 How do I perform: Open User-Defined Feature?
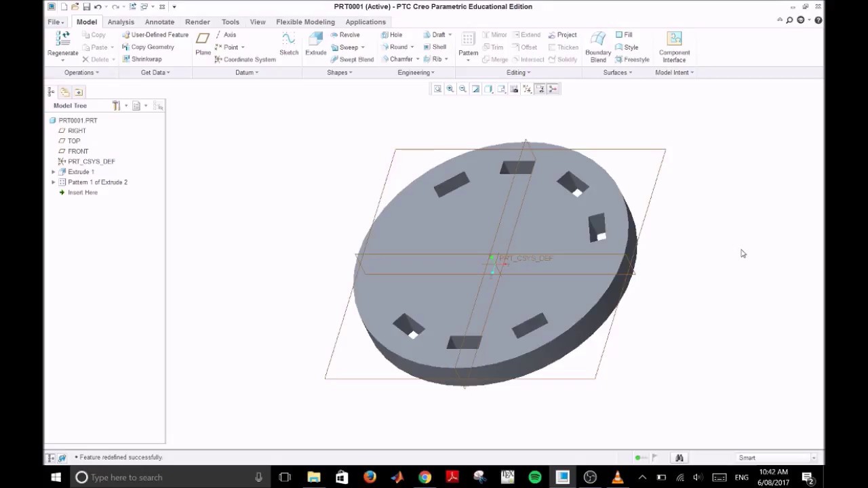[155, 35]
